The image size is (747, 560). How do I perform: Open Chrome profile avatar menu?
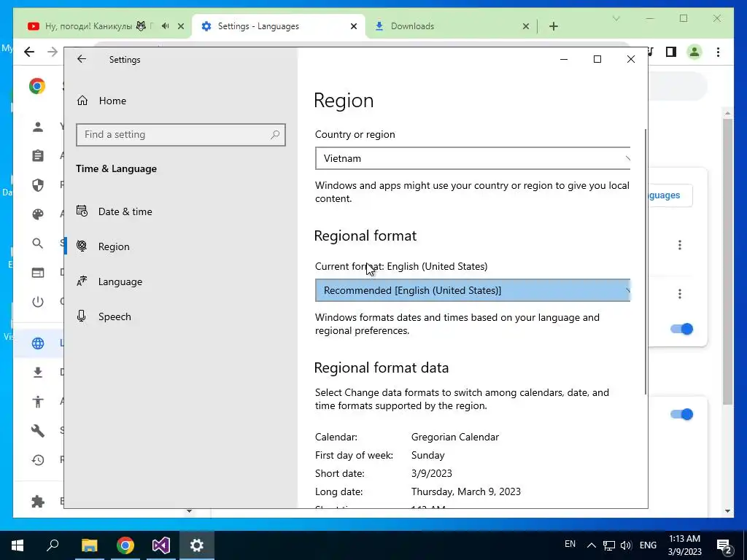tap(694, 52)
